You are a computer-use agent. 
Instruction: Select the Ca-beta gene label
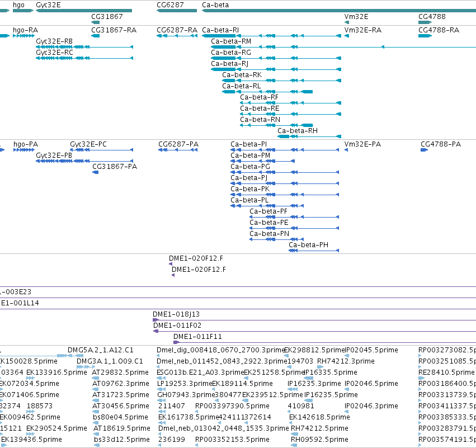(215, 5)
